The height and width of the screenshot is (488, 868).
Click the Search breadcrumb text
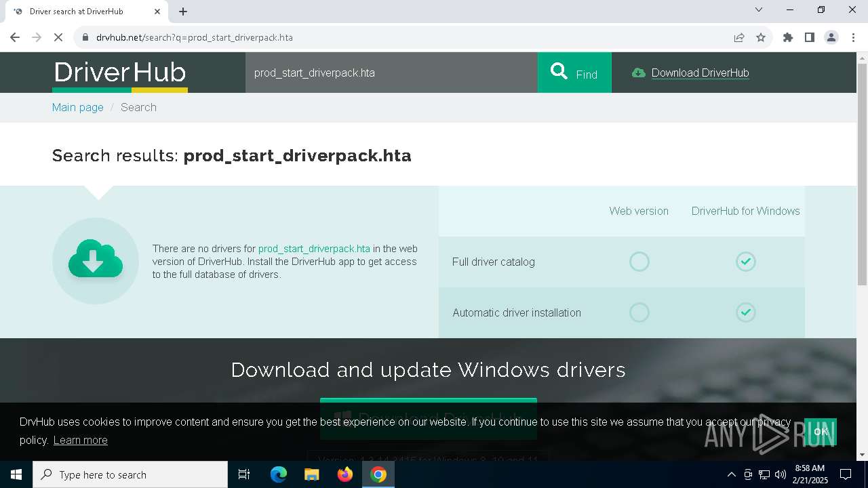(x=138, y=107)
